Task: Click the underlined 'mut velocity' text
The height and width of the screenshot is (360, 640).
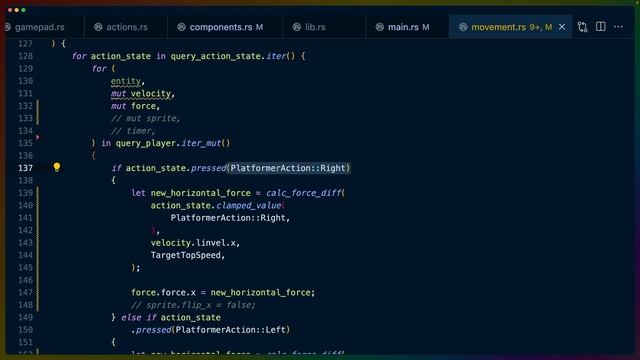Action: [x=141, y=93]
